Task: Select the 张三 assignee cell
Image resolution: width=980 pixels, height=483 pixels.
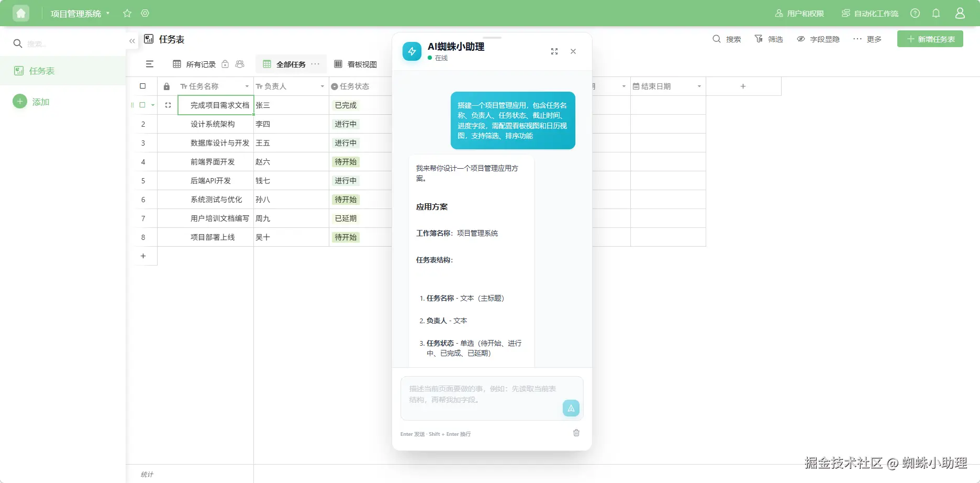Action: coord(291,105)
